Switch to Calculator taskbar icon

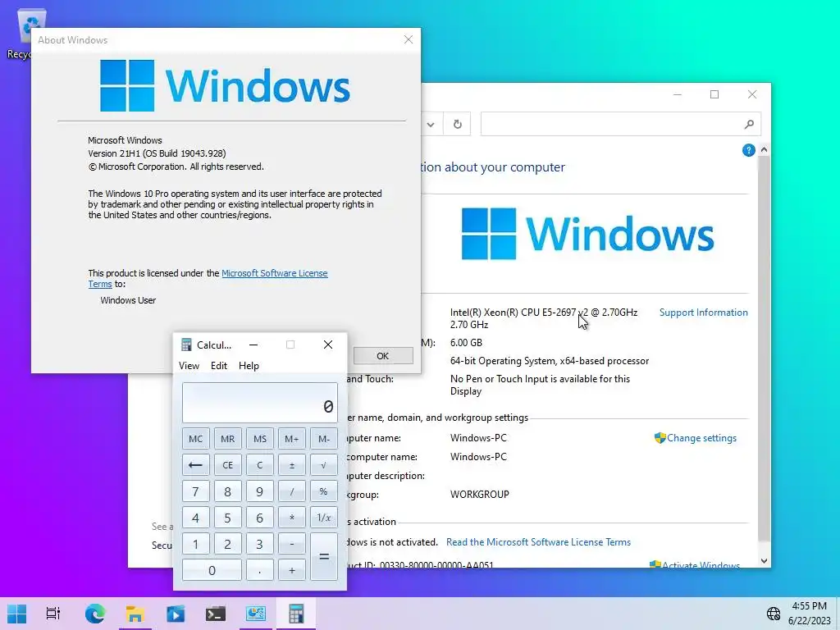(295, 614)
